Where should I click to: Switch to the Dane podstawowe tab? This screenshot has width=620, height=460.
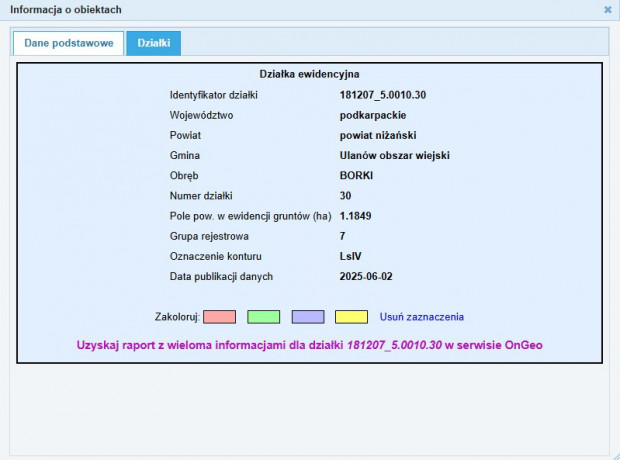[x=68, y=43]
